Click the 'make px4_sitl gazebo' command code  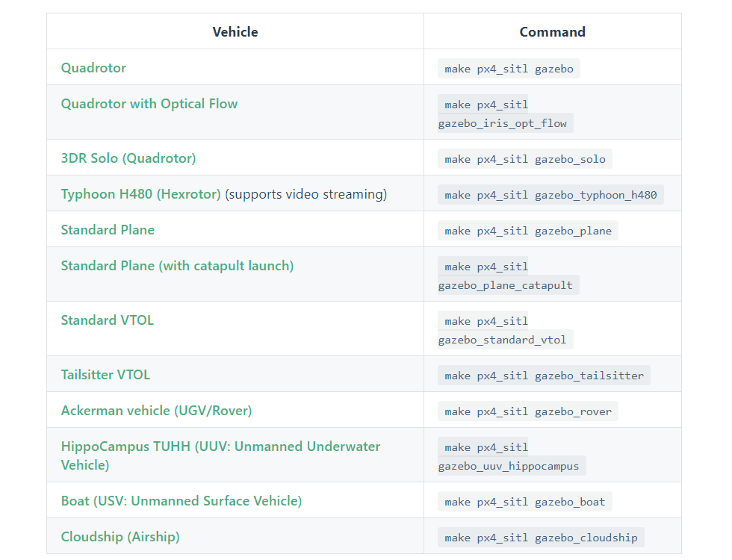[x=509, y=69]
